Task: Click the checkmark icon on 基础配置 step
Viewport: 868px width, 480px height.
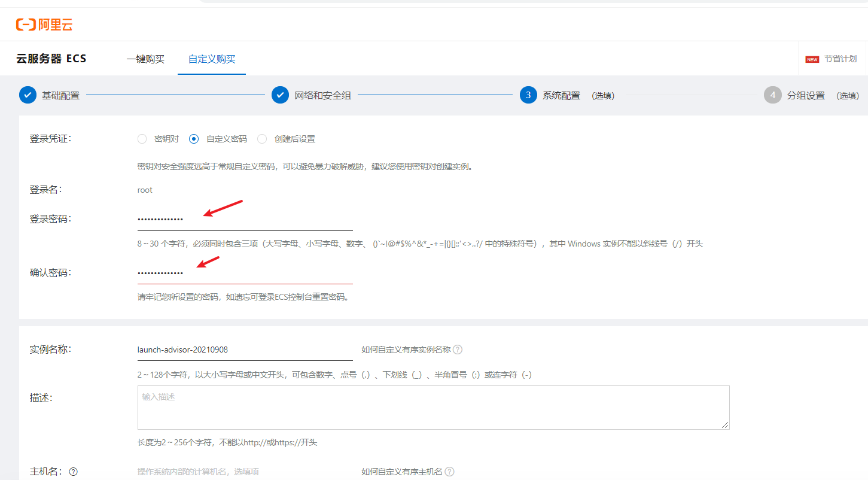Action: click(x=28, y=95)
